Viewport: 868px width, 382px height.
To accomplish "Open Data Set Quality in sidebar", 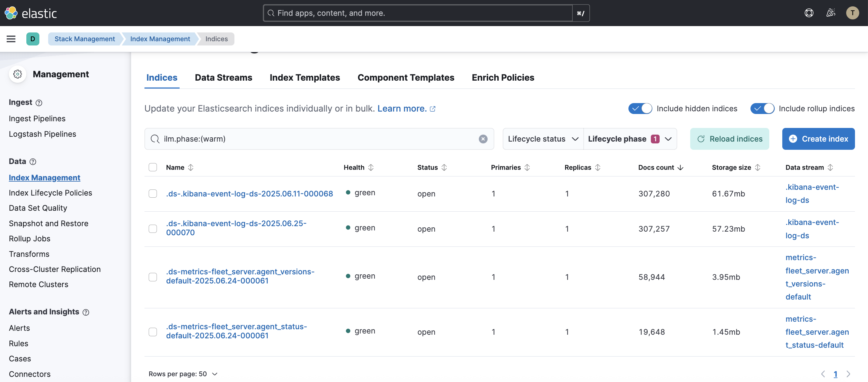I will click(38, 208).
